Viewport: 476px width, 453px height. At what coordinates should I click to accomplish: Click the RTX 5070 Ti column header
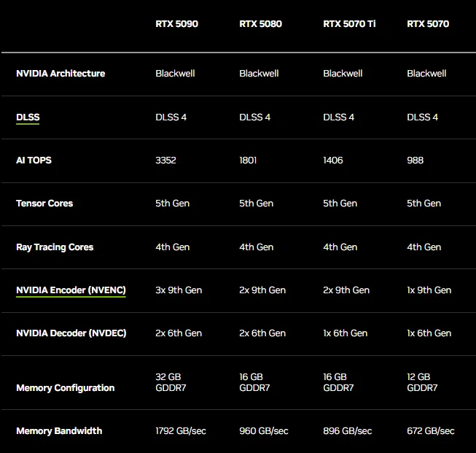349,23
